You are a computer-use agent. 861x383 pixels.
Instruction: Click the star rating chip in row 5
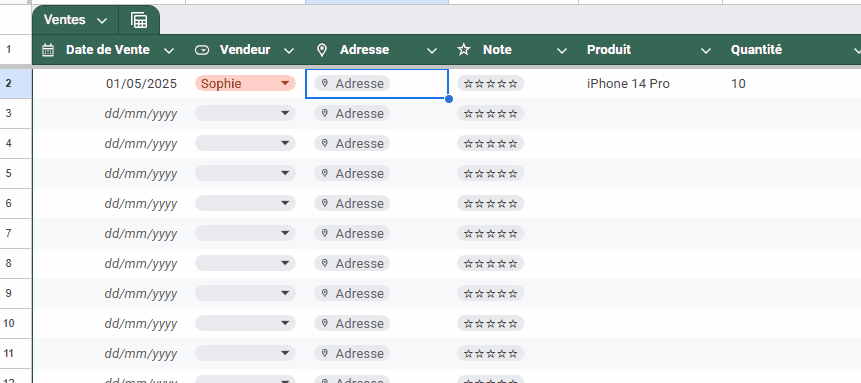pyautogui.click(x=491, y=174)
